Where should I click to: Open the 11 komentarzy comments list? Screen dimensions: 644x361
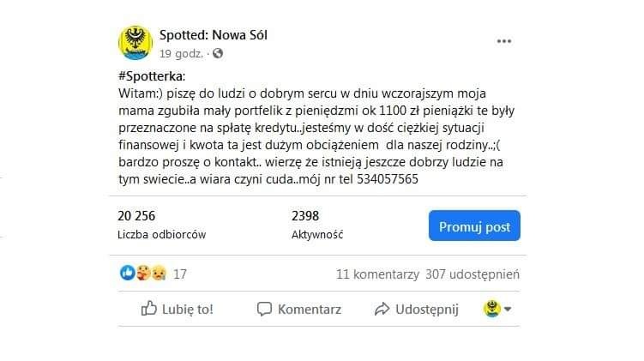[x=377, y=274]
